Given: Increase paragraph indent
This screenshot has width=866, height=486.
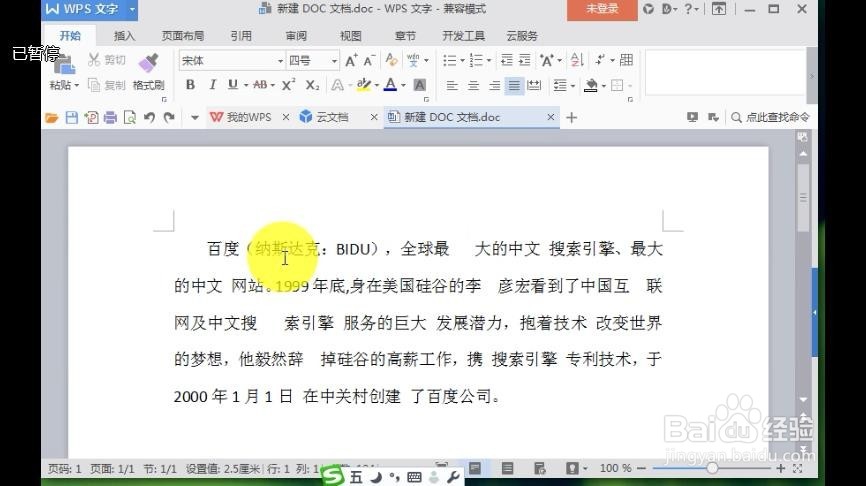Looking at the screenshot, I should [525, 60].
